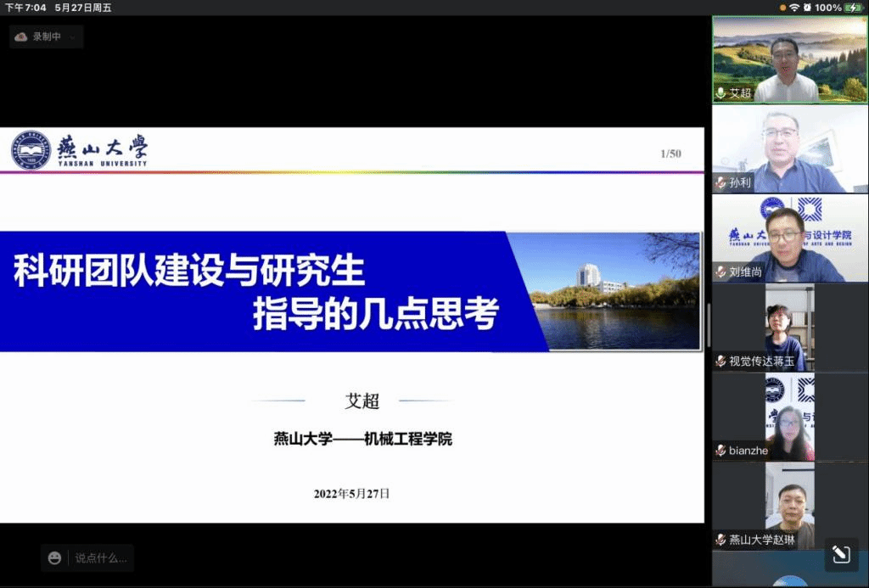Click 艾超's microphone status icon
Image resolution: width=869 pixels, height=588 pixels.
721,93
